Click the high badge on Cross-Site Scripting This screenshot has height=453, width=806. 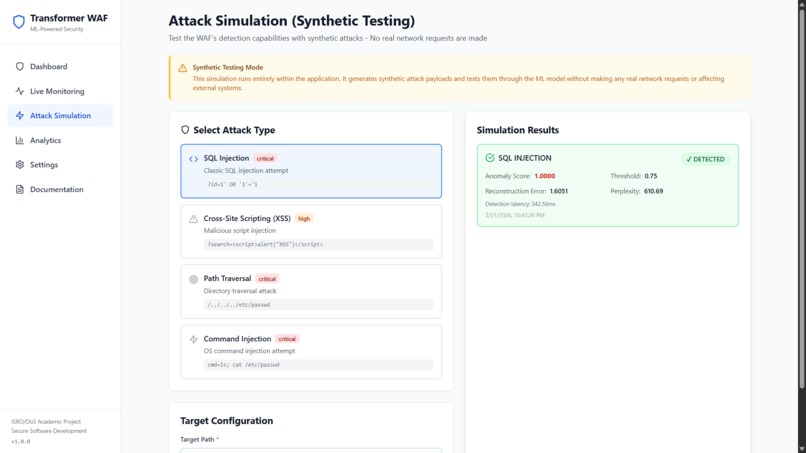(x=304, y=219)
